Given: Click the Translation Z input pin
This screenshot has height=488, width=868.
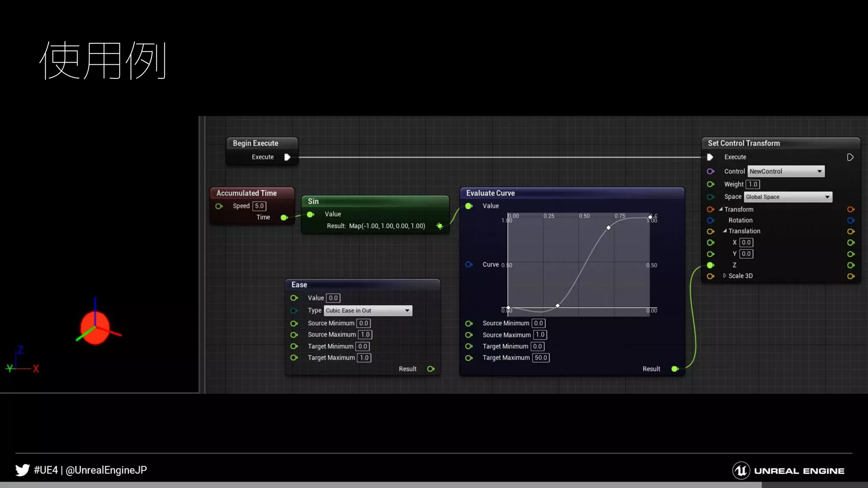Looking at the screenshot, I should click(x=711, y=265).
